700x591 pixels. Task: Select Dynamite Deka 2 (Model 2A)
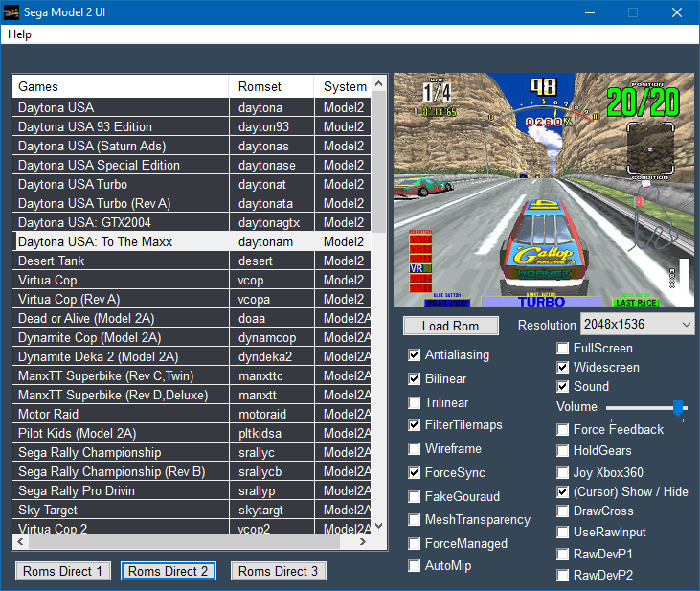(192, 357)
